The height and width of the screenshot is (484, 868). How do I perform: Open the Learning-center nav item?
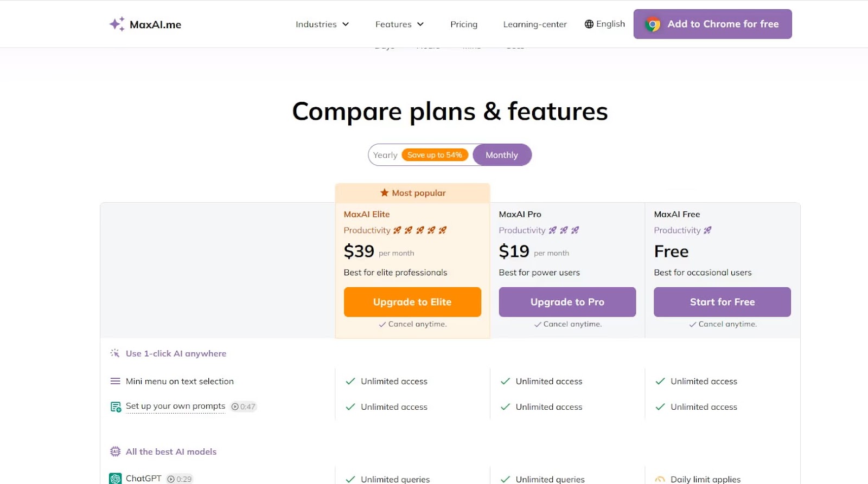(535, 24)
